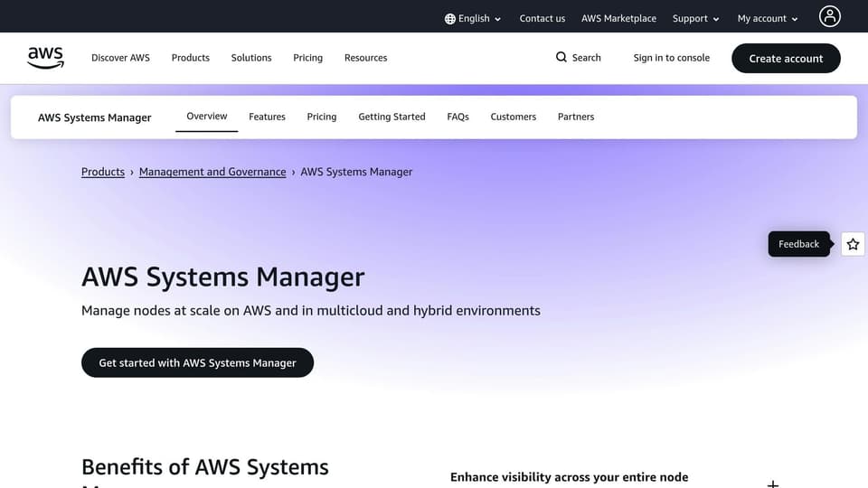Viewport: 868px width, 488px height.
Task: Open the My account dropdown
Action: pyautogui.click(x=768, y=18)
